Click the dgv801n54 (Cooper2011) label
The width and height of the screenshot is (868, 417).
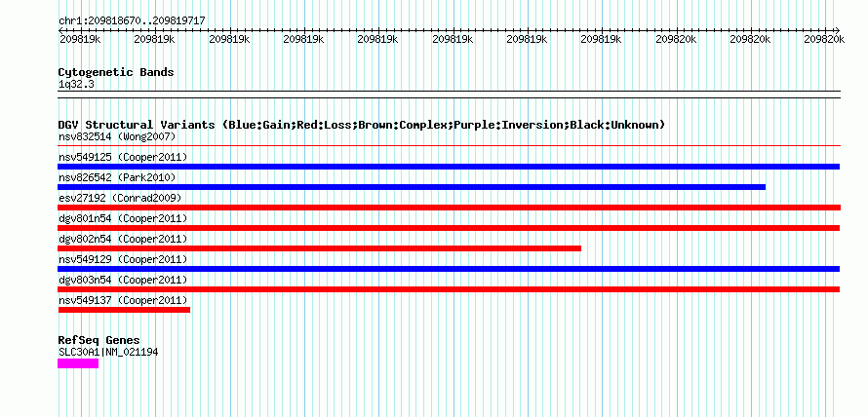(123, 218)
